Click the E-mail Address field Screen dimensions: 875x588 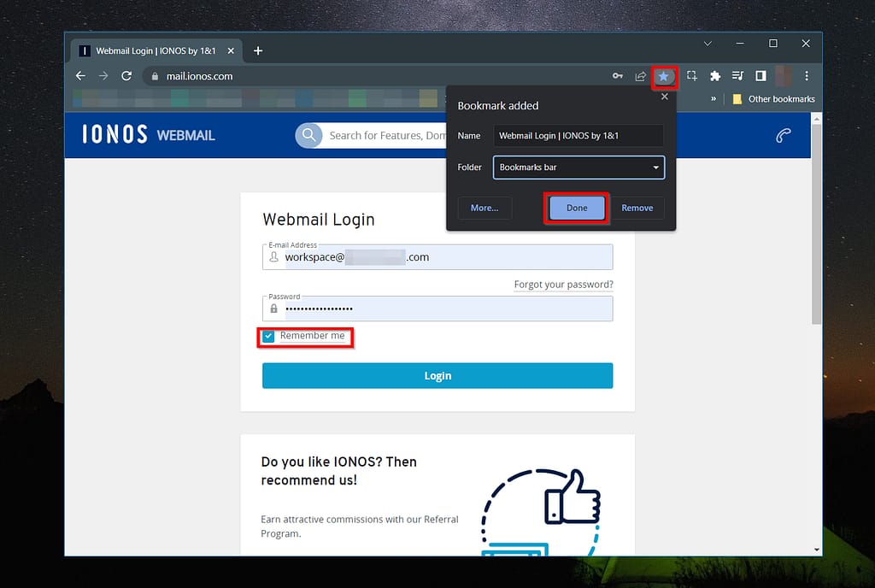tap(437, 257)
